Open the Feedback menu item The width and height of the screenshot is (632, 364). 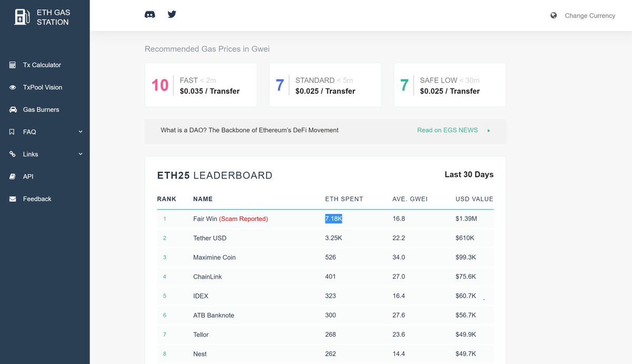(x=37, y=199)
